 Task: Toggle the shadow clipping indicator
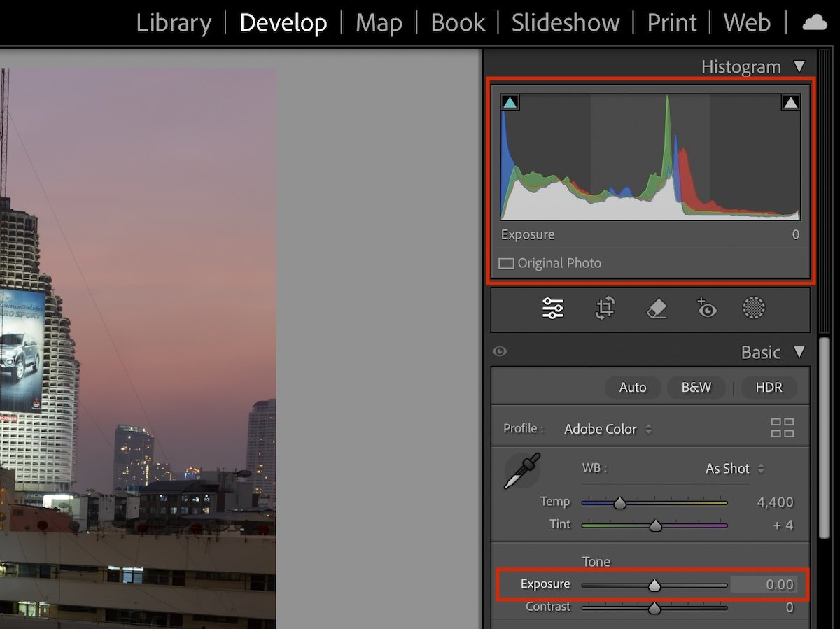coord(510,101)
